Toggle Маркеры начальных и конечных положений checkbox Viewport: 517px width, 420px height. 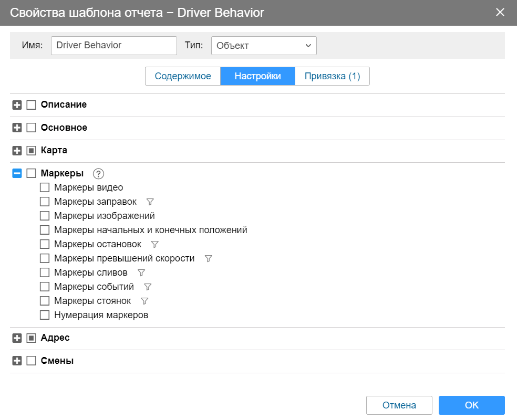45,230
